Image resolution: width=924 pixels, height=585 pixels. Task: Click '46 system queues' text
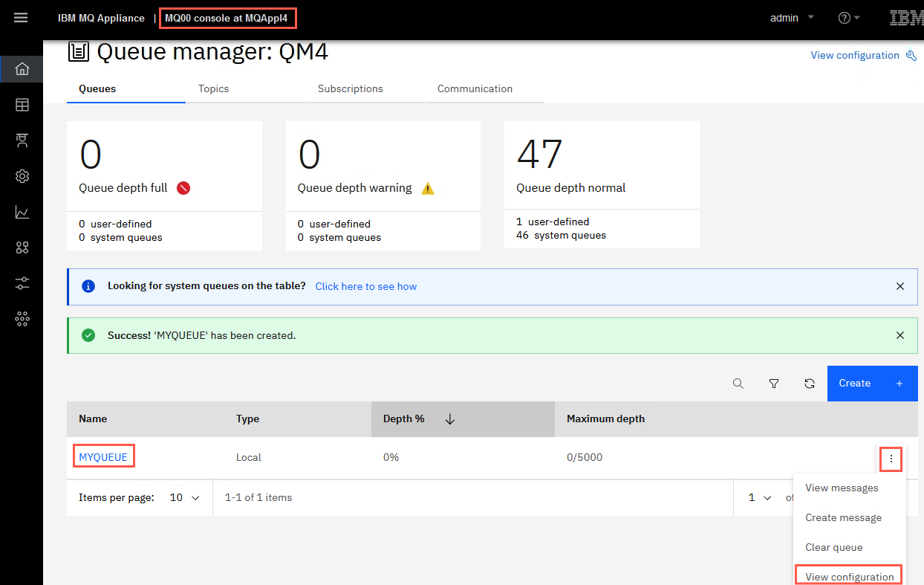tap(561, 235)
